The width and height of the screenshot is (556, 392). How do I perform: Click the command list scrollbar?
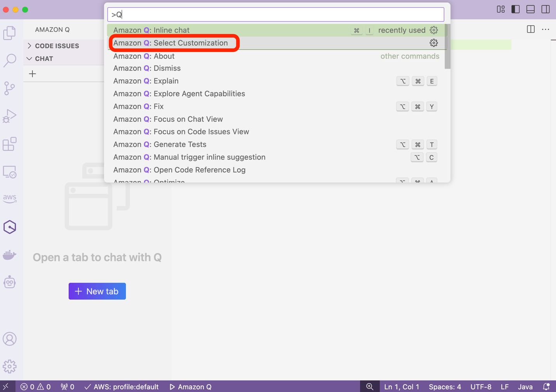(448, 47)
